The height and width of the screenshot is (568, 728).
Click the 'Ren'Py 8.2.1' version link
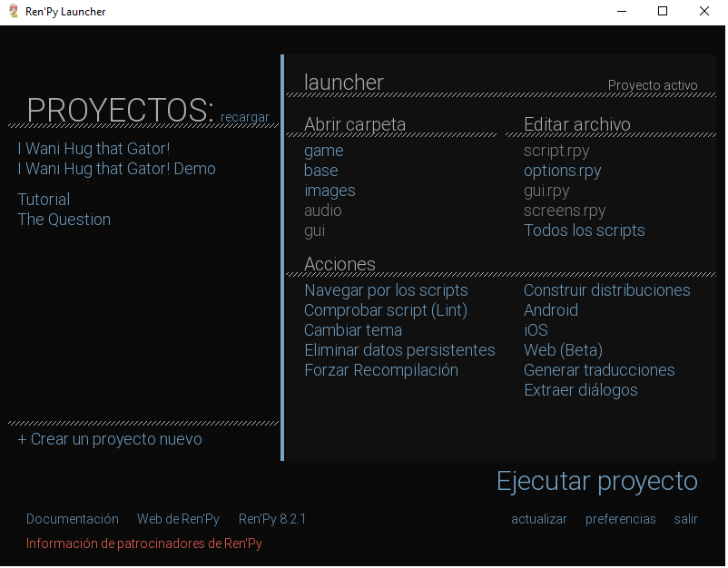tap(272, 519)
